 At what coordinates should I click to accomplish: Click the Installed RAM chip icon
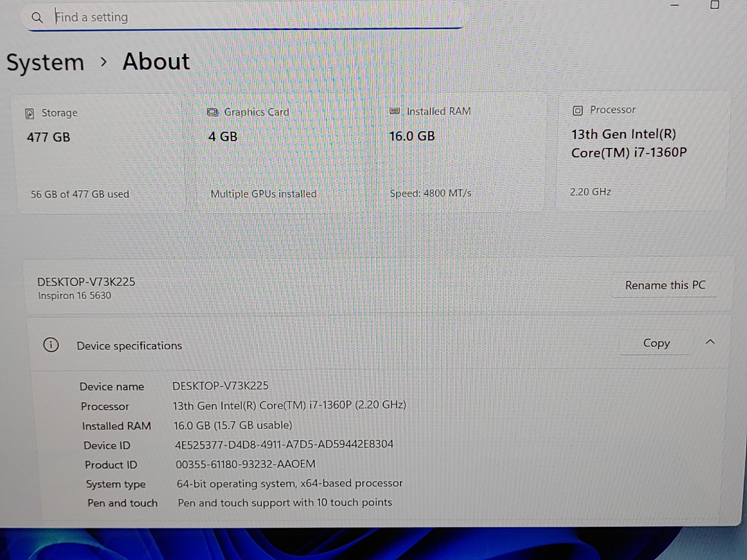tap(395, 111)
